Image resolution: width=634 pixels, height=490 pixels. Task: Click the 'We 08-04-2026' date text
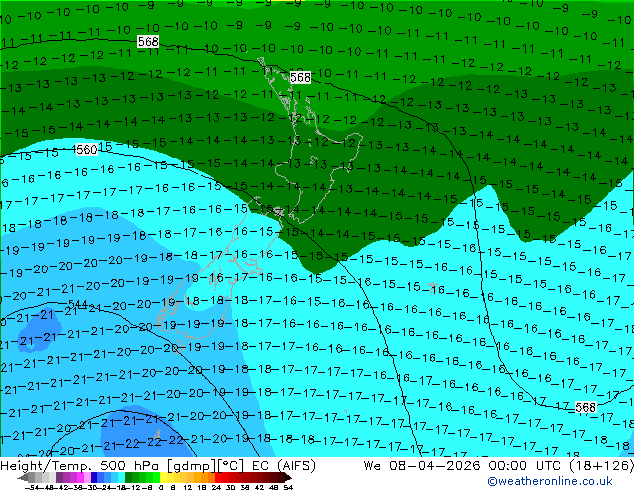click(422, 466)
